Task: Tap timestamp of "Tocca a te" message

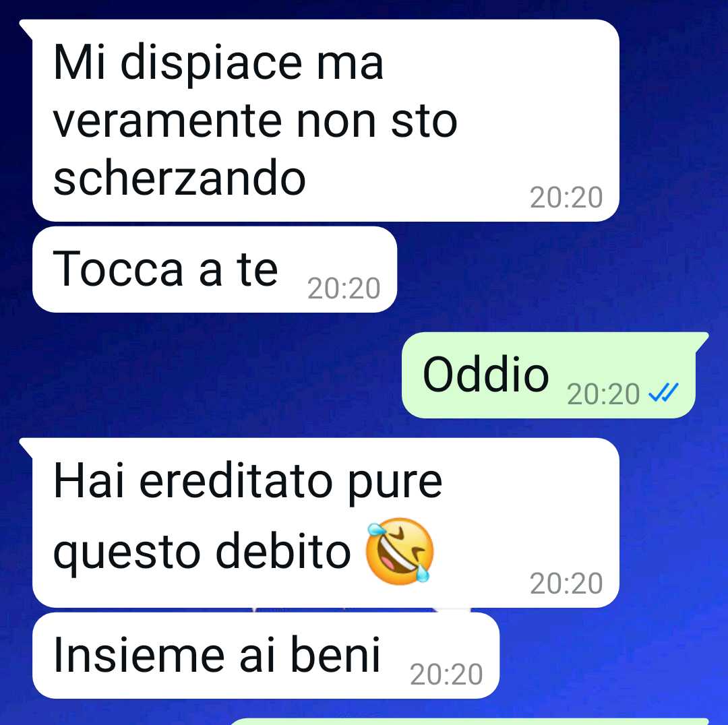Action: 344,288
